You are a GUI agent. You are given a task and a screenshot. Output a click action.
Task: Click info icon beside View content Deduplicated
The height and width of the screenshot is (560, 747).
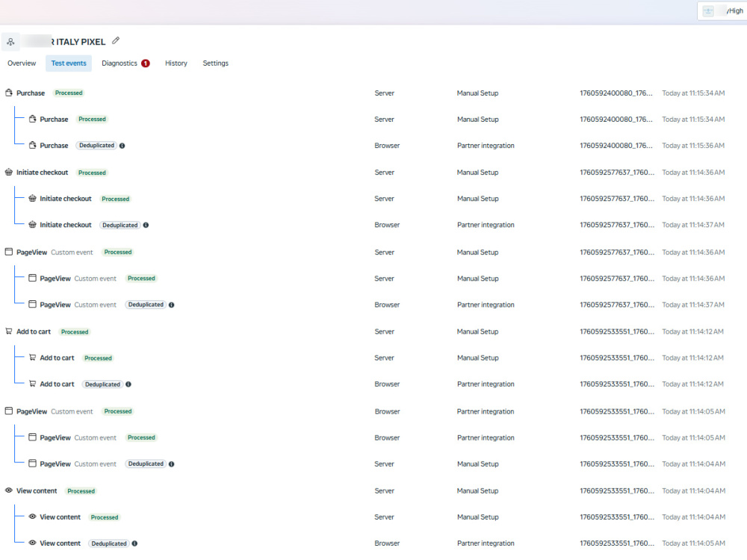click(x=134, y=544)
